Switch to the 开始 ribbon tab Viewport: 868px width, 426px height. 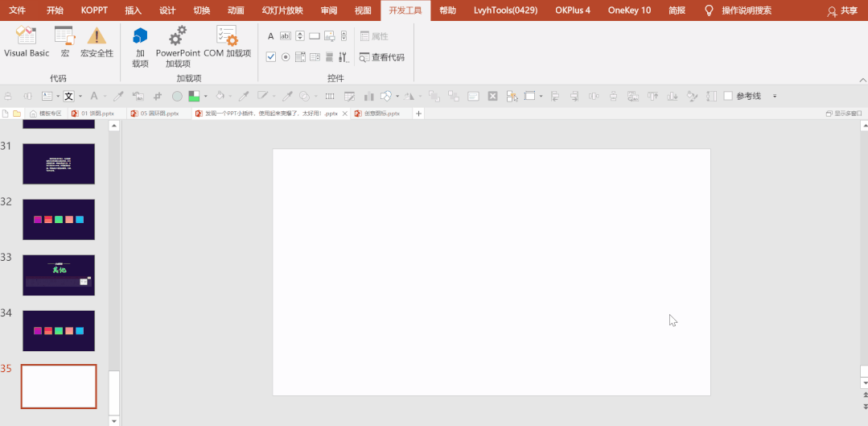[x=55, y=10]
